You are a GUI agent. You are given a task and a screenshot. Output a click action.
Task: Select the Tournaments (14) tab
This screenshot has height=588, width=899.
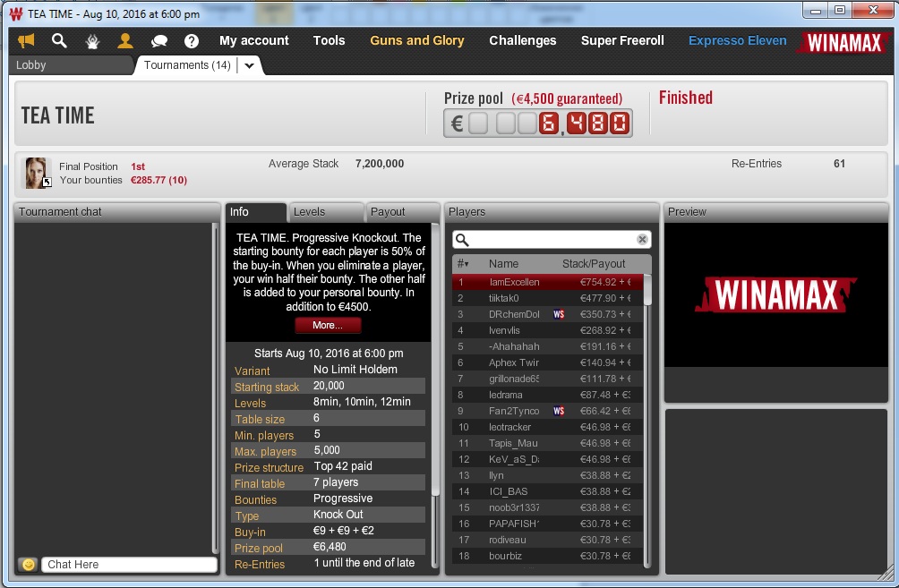pos(187,64)
